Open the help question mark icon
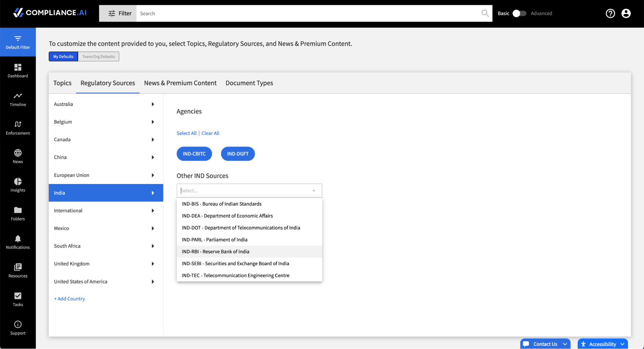This screenshot has height=349, width=644. point(610,13)
